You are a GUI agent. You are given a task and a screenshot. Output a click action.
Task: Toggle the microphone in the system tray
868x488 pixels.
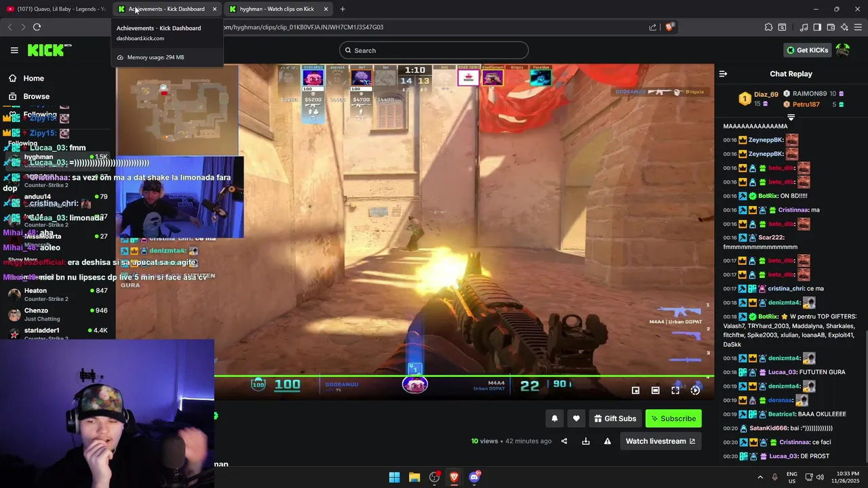coord(774,477)
